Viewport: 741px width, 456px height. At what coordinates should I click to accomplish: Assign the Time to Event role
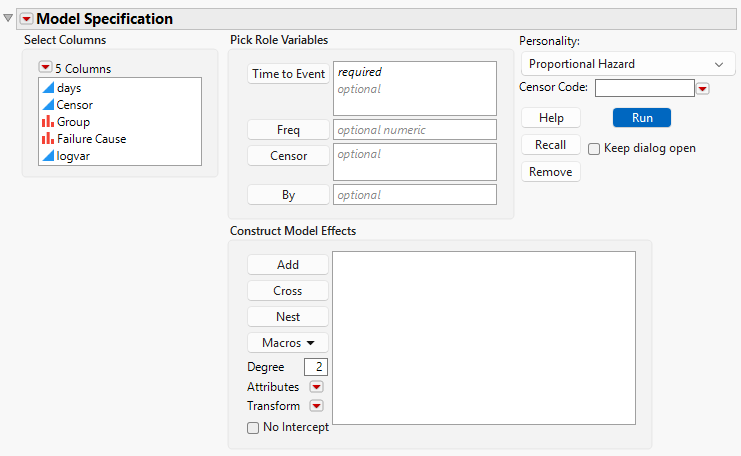tap(288, 74)
